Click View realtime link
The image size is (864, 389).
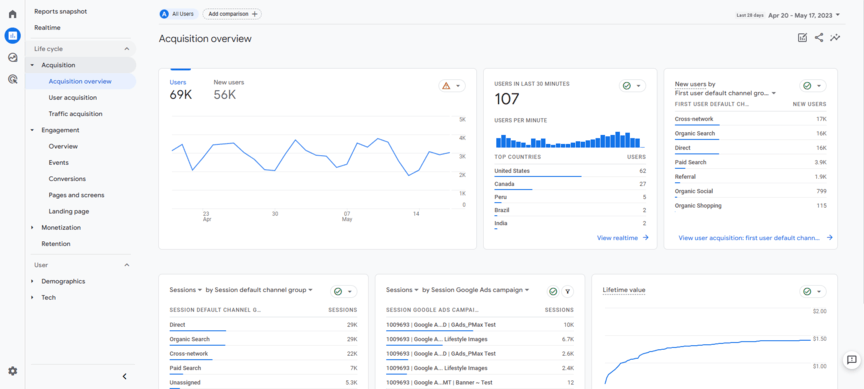[623, 238]
